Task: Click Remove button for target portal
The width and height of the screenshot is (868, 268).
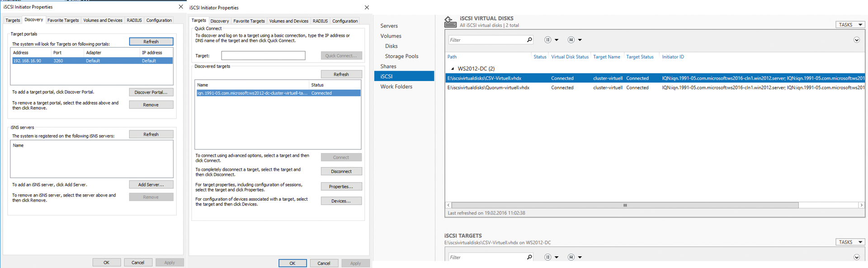Action: pyautogui.click(x=151, y=105)
